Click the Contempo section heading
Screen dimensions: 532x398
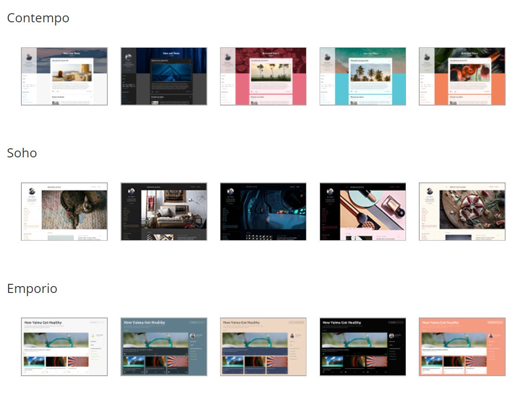click(38, 18)
